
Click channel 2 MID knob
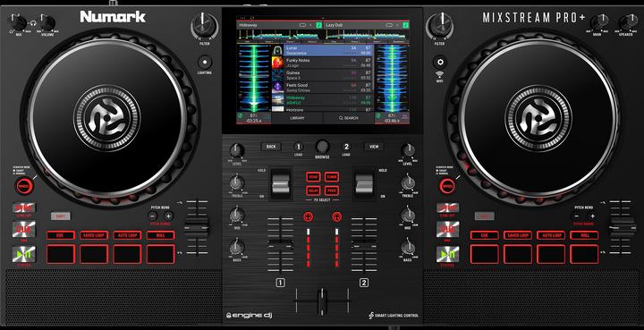(x=408, y=215)
